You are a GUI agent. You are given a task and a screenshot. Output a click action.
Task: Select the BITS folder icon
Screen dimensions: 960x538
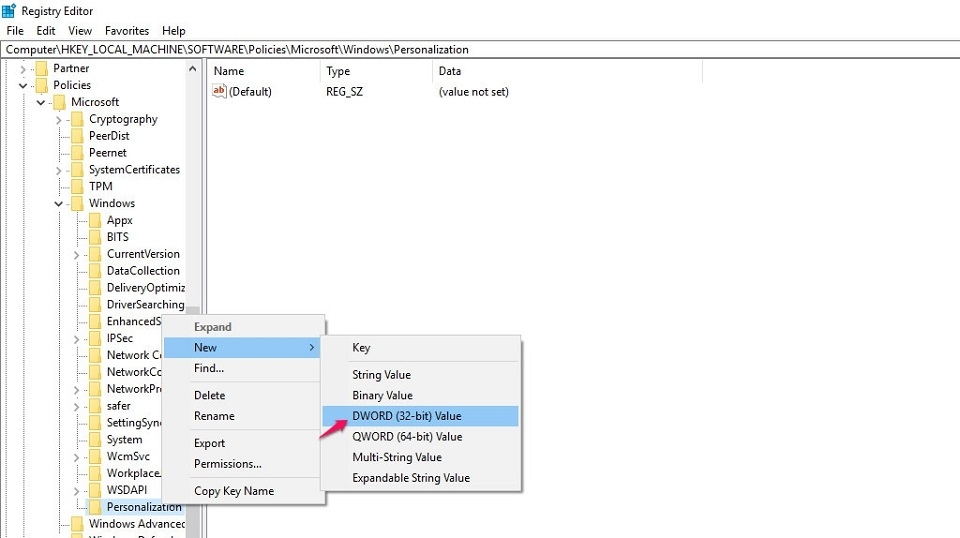pyautogui.click(x=95, y=237)
